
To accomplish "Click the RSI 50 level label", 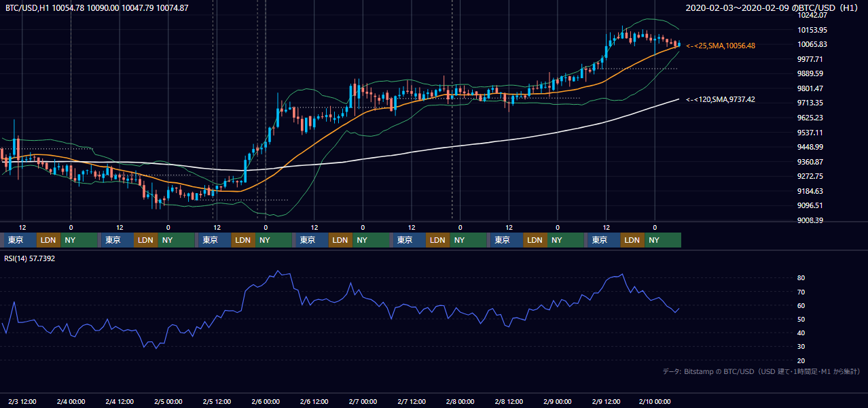I will pyautogui.click(x=801, y=319).
